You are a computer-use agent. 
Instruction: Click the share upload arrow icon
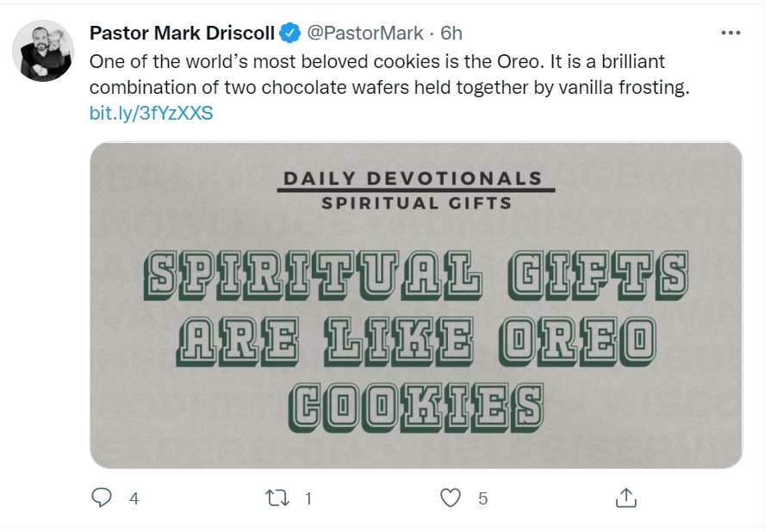pyautogui.click(x=626, y=497)
